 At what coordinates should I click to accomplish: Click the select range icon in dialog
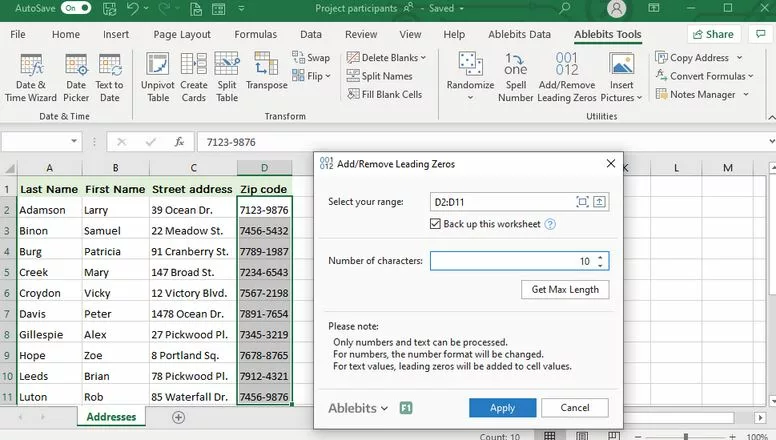pyautogui.click(x=582, y=202)
